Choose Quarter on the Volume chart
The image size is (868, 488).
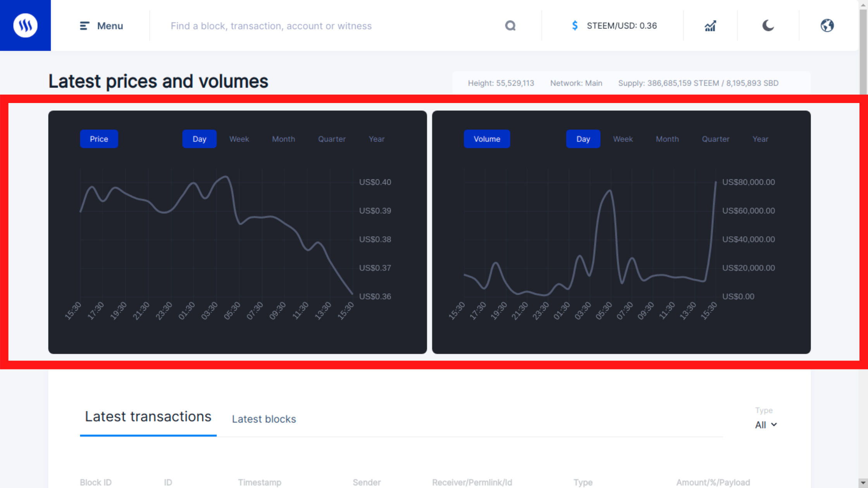pos(716,139)
